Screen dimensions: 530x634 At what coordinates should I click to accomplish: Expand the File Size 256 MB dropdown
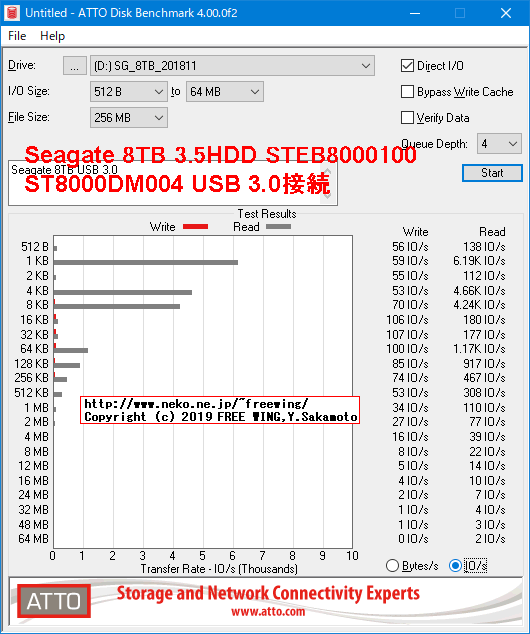[x=129, y=118]
